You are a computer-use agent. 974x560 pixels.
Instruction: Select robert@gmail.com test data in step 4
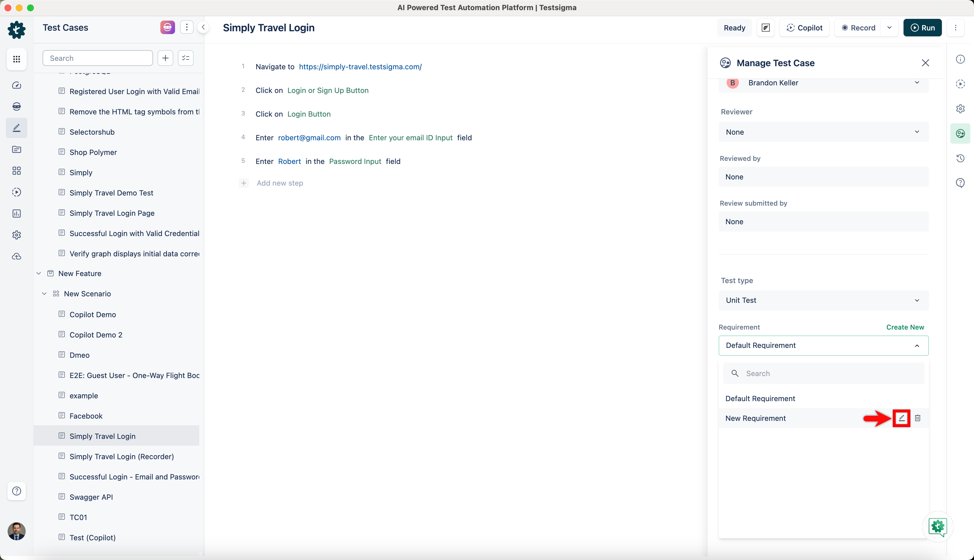pos(309,138)
